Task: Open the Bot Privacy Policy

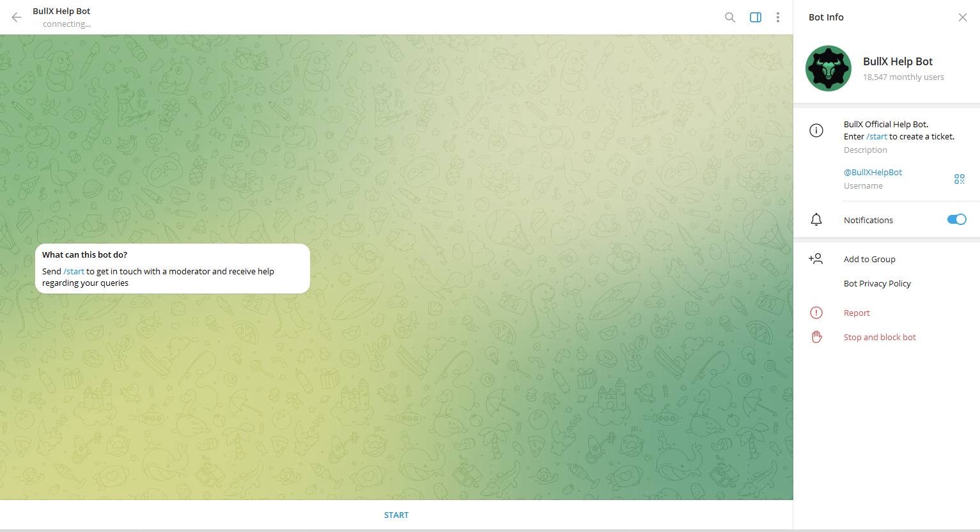Action: [x=877, y=283]
